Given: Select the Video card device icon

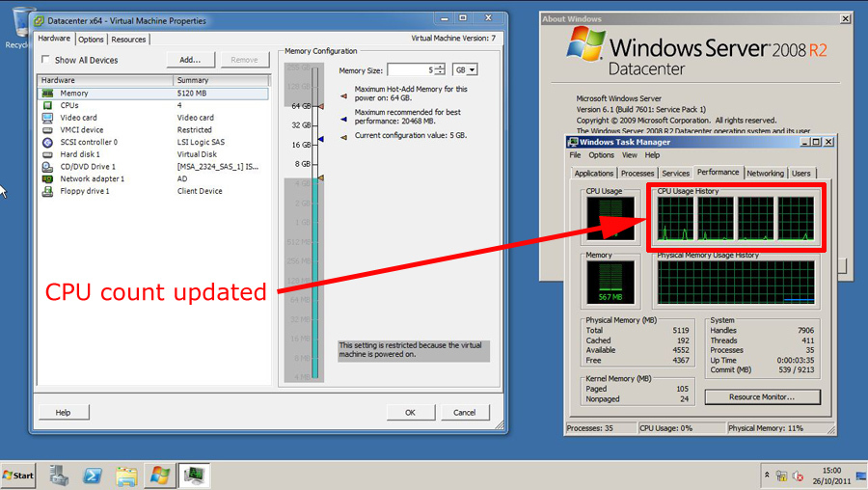Looking at the screenshot, I should (x=47, y=118).
